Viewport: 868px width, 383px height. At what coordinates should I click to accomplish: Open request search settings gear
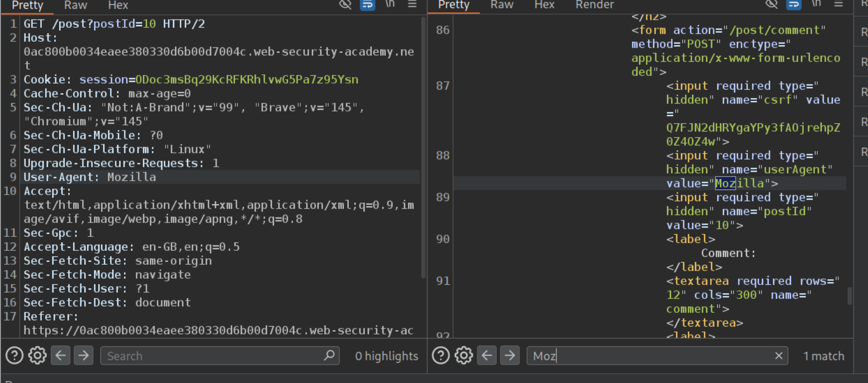point(37,356)
